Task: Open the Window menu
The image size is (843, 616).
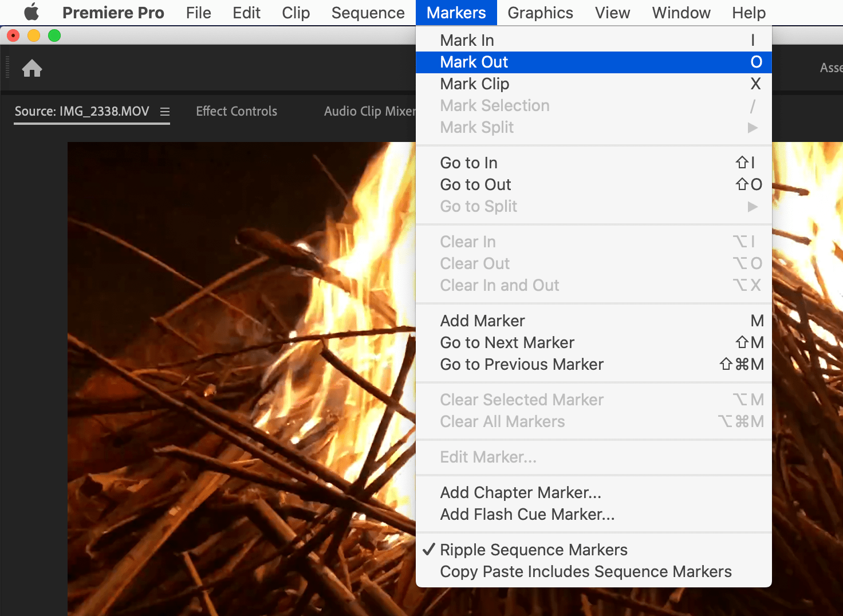Action: (x=682, y=13)
